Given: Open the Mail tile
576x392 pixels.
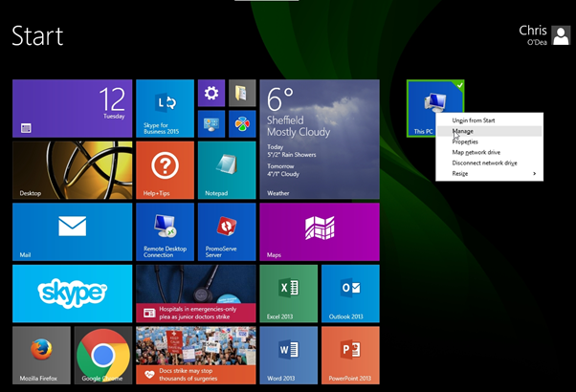Looking at the screenshot, I should [x=73, y=232].
